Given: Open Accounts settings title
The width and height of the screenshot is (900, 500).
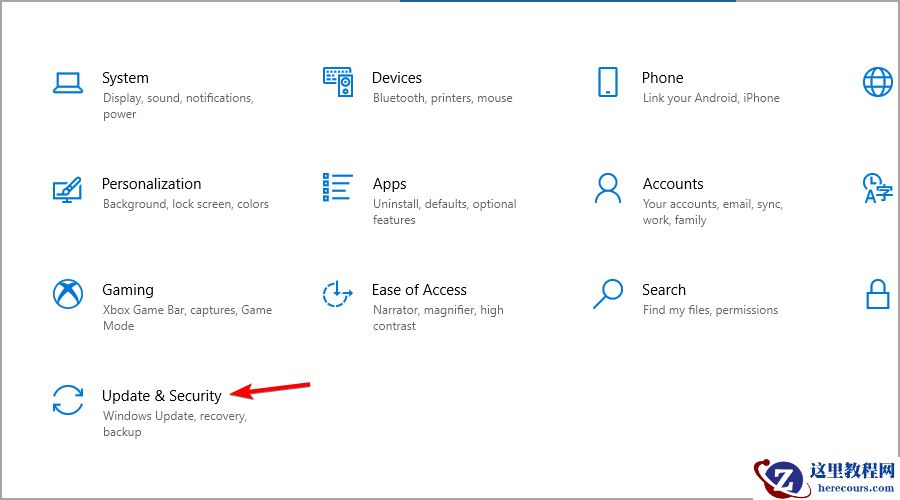Looking at the screenshot, I should pyautogui.click(x=673, y=184).
